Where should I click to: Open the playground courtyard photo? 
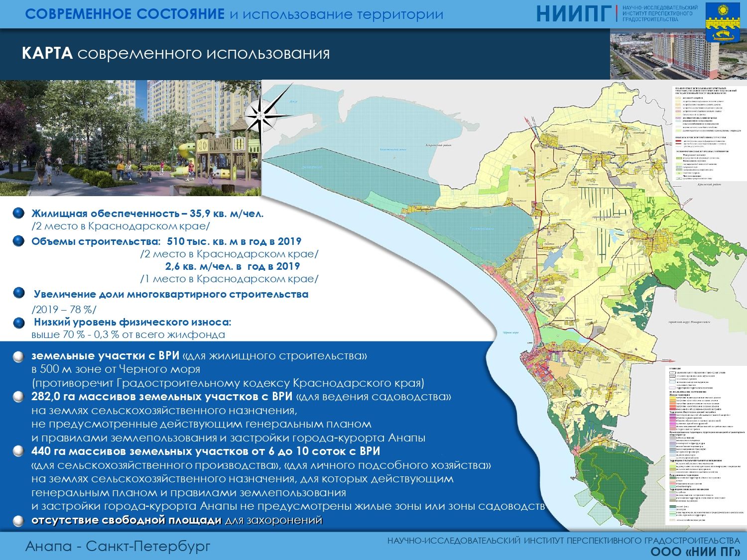tap(130, 138)
